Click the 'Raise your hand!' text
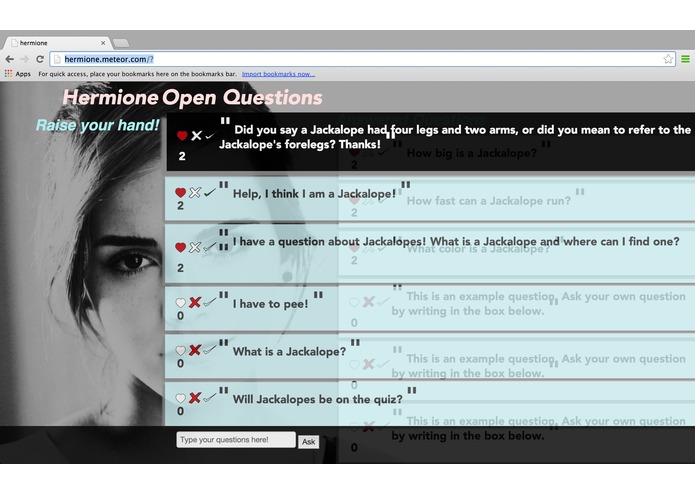Viewport: 695px width, 494px height. tap(98, 125)
